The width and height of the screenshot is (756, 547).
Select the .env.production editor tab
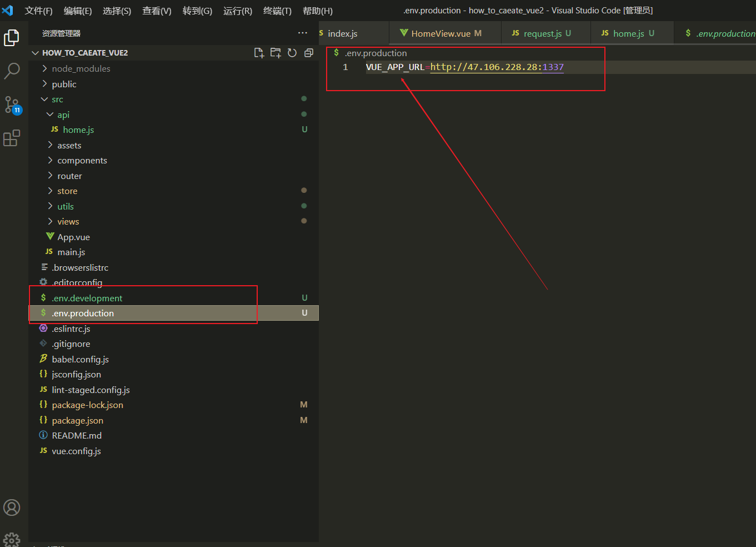[715, 33]
